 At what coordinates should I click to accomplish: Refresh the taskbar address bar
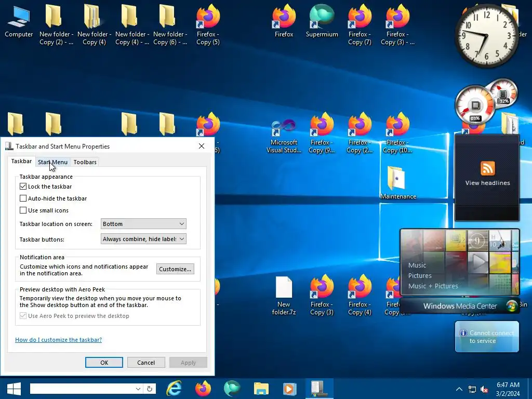[150, 389]
